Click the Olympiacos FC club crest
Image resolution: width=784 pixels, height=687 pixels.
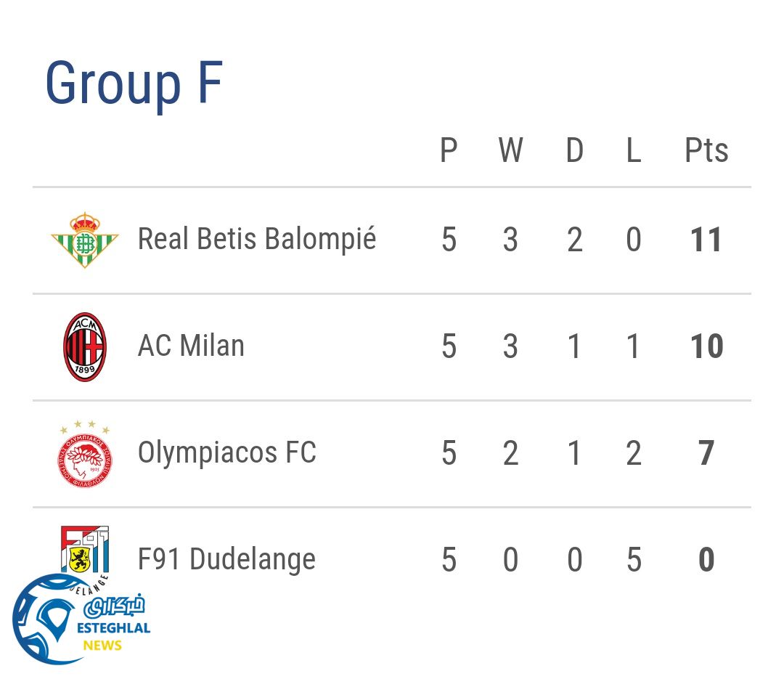85,453
